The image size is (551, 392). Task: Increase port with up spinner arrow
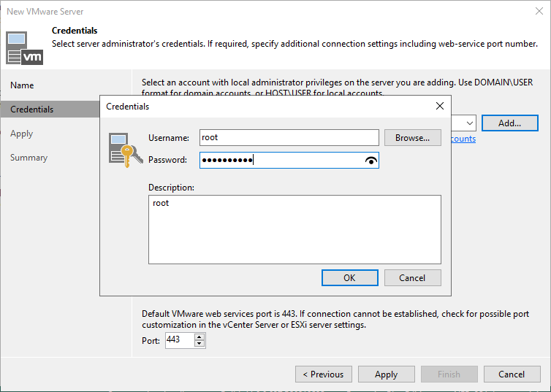tap(199, 337)
